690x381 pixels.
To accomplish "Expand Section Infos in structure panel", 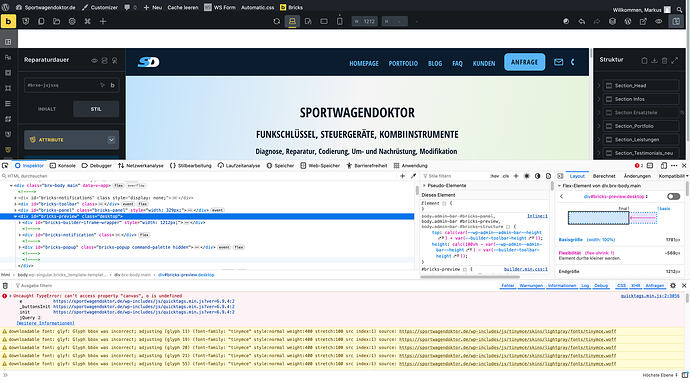I will coord(598,99).
